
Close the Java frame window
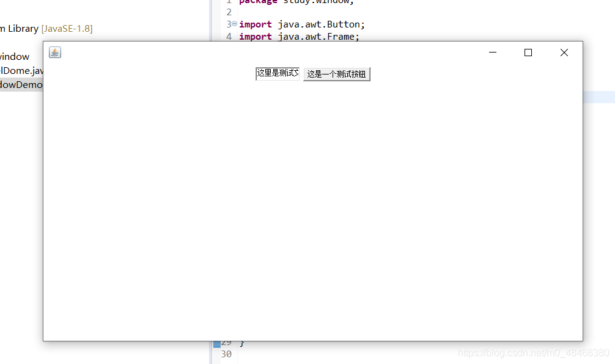click(x=564, y=52)
